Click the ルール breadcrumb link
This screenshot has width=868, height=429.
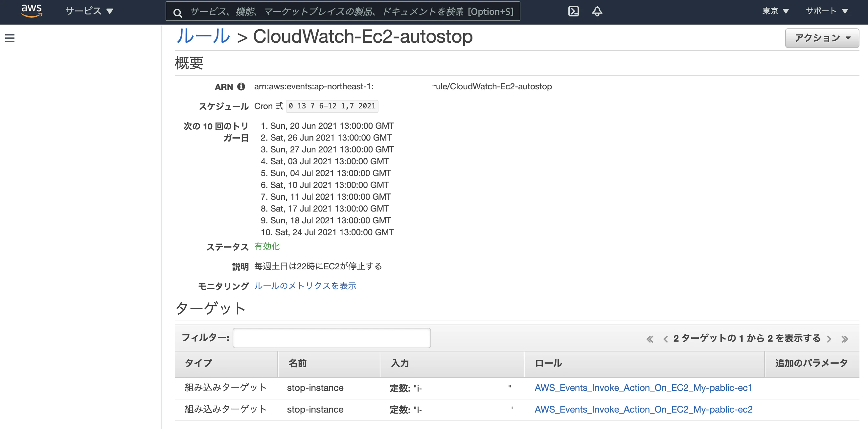tap(203, 36)
